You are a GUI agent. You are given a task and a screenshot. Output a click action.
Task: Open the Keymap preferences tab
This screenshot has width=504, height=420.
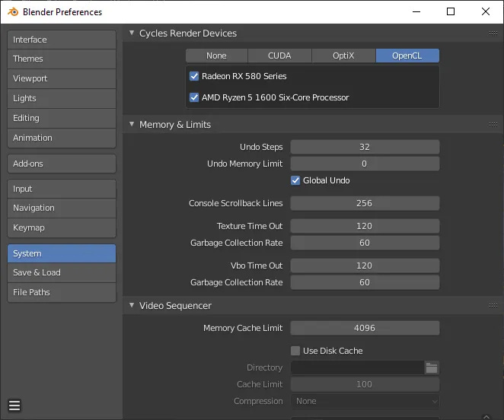pyautogui.click(x=62, y=228)
